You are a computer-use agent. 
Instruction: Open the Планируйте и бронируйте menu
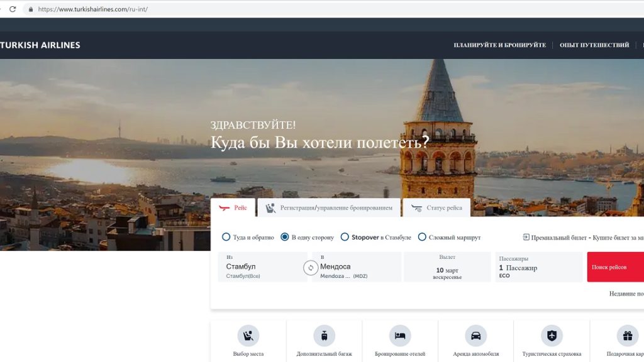499,45
